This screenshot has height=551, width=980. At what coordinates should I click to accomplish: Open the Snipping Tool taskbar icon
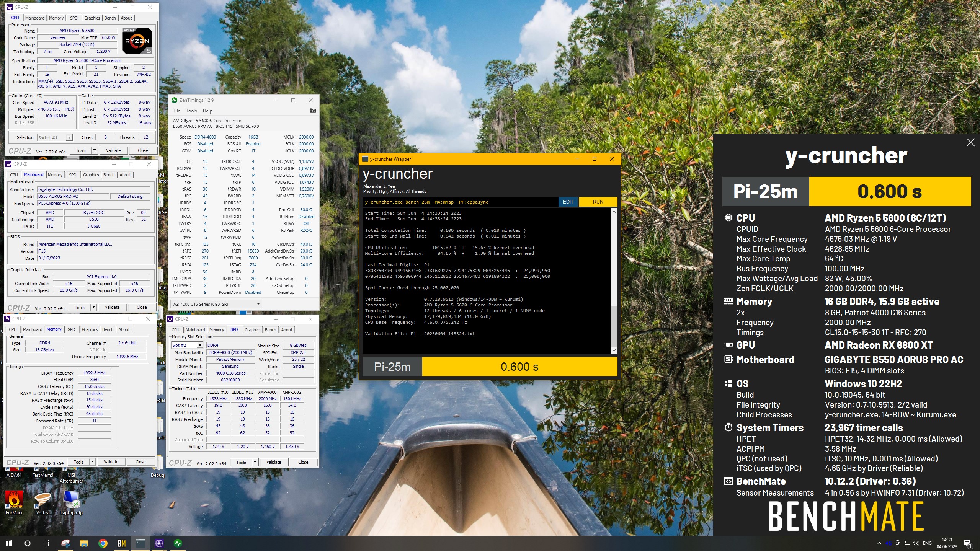pos(65,543)
